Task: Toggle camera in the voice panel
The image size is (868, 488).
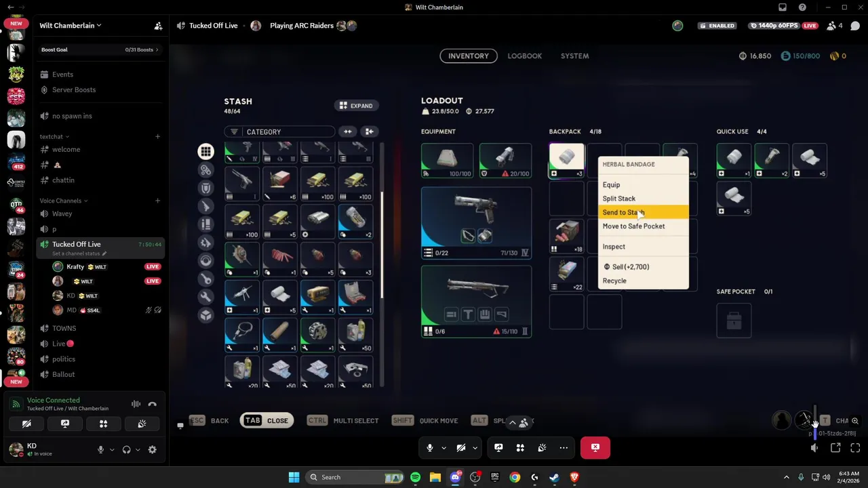Action: click(x=26, y=424)
